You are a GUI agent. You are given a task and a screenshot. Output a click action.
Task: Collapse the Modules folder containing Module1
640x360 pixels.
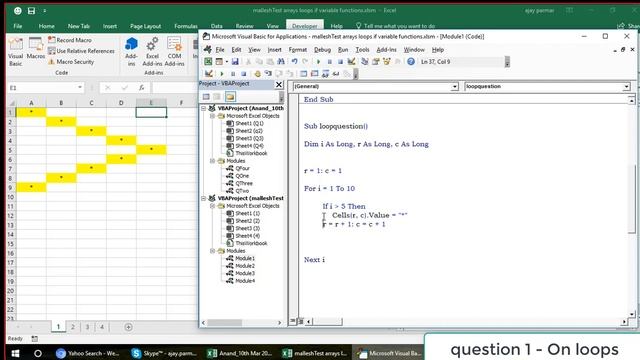(212, 251)
